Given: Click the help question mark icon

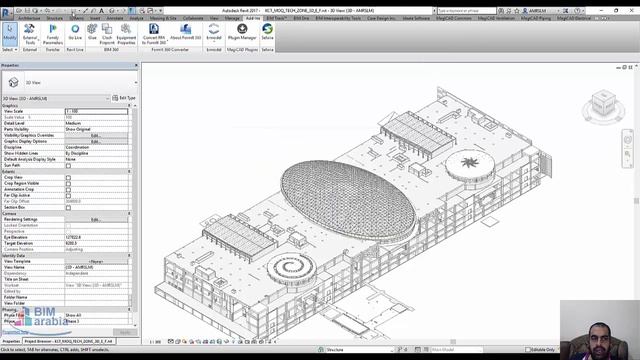Looking at the screenshot, I should click(x=577, y=11).
